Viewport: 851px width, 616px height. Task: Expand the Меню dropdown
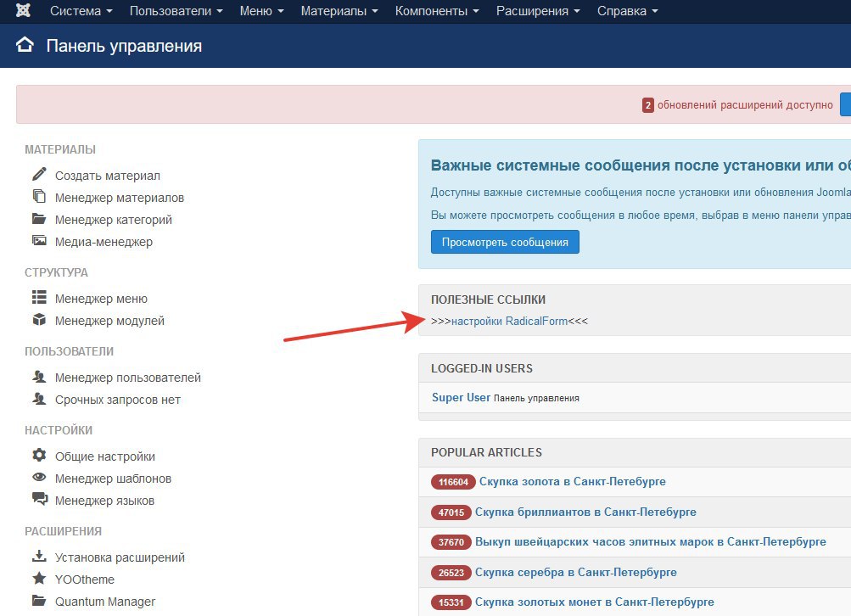click(x=261, y=11)
